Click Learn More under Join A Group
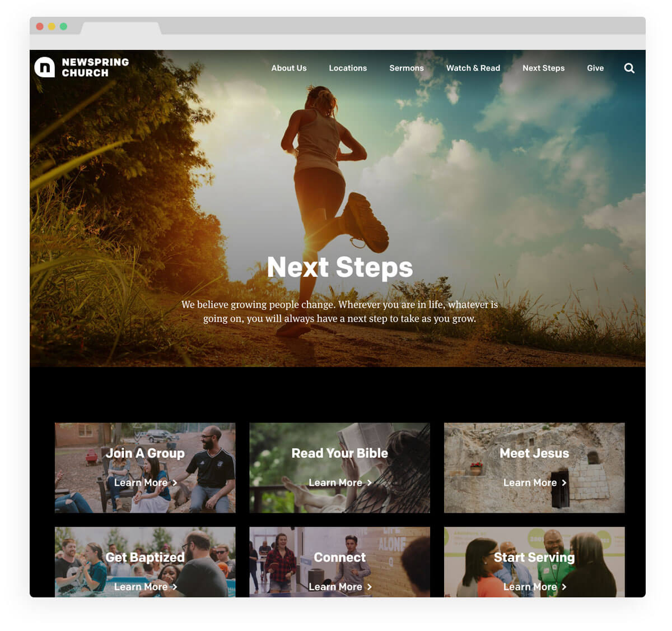This screenshot has width=672, height=631. coord(141,482)
